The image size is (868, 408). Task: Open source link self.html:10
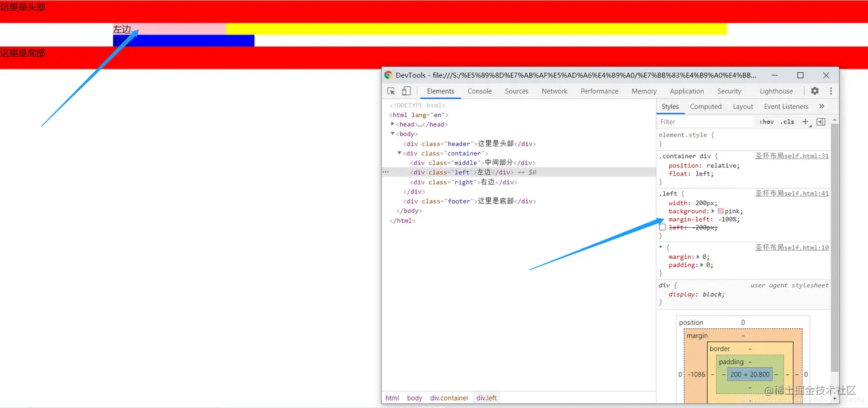pos(792,248)
